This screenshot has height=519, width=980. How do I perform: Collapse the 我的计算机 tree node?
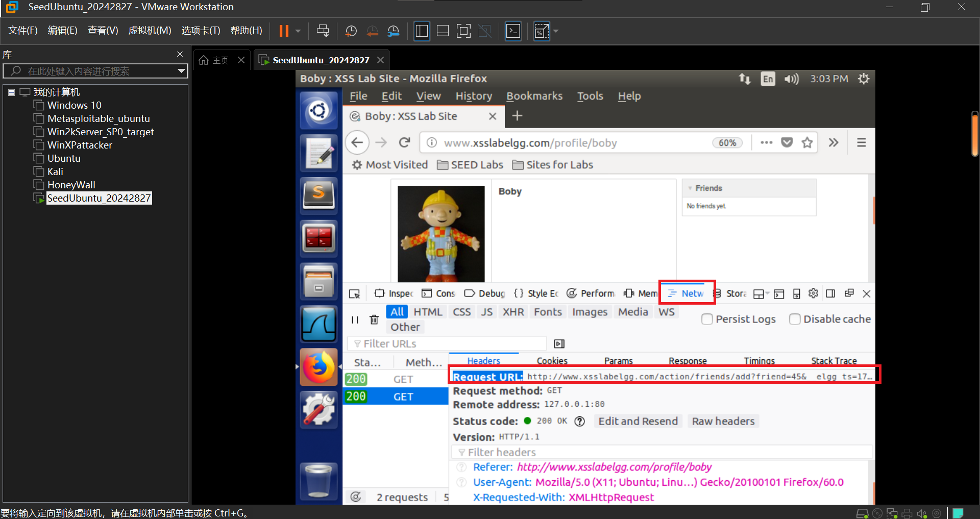coord(11,92)
